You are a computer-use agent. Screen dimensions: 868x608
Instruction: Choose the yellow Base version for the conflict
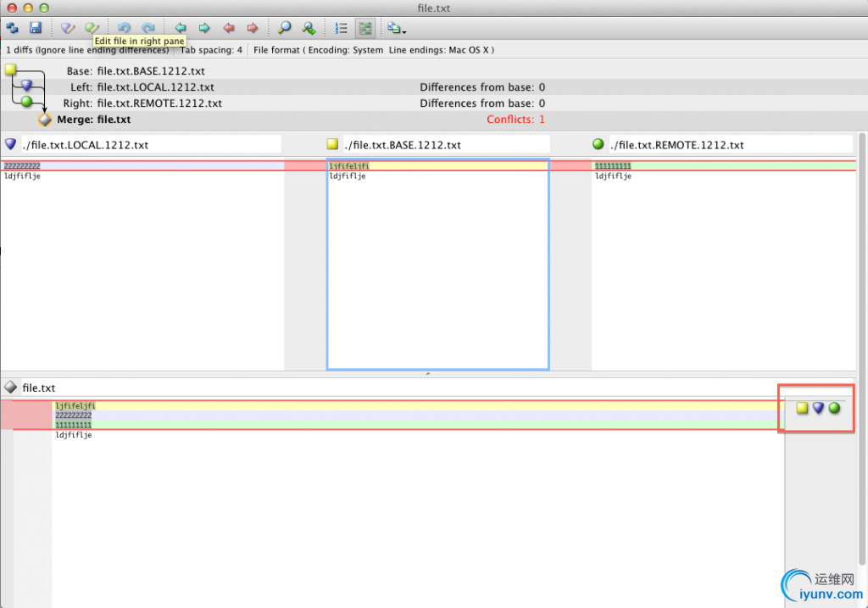click(x=802, y=408)
